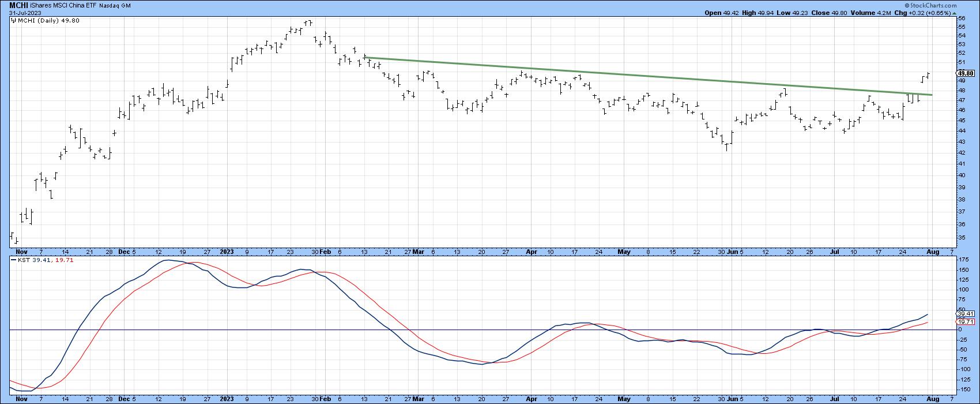
Task: Click the 56 level on the price scale
Action: click(x=960, y=18)
